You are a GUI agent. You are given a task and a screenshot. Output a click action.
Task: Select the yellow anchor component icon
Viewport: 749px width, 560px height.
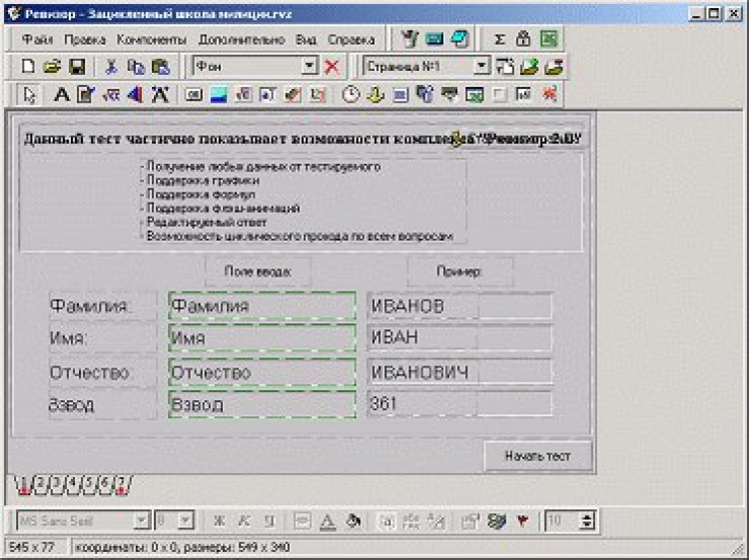click(375, 95)
